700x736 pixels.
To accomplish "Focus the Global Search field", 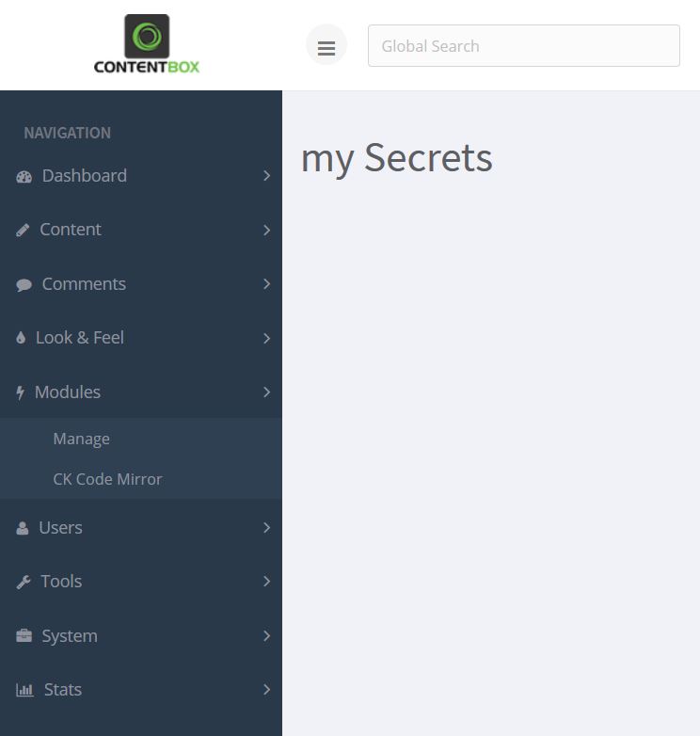I will click(x=524, y=45).
